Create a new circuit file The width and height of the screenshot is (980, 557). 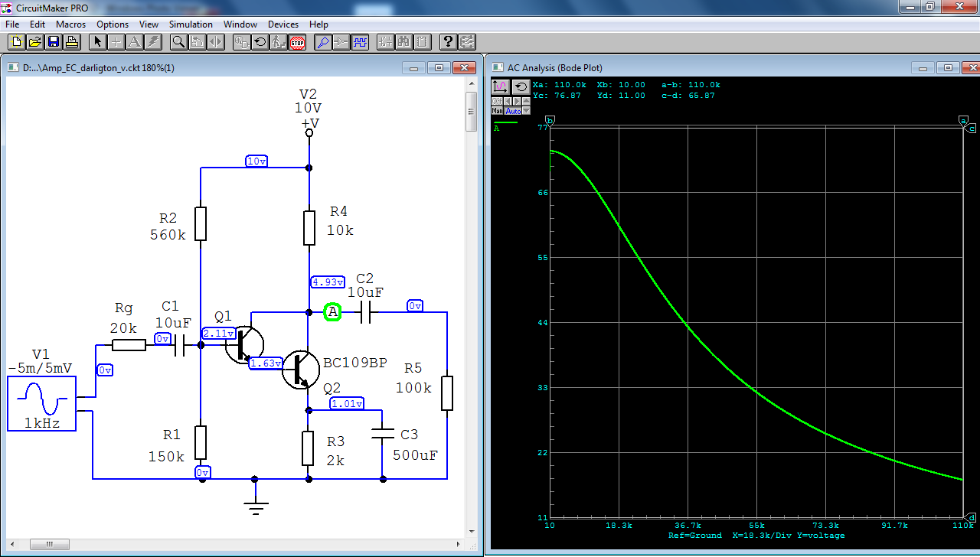15,42
